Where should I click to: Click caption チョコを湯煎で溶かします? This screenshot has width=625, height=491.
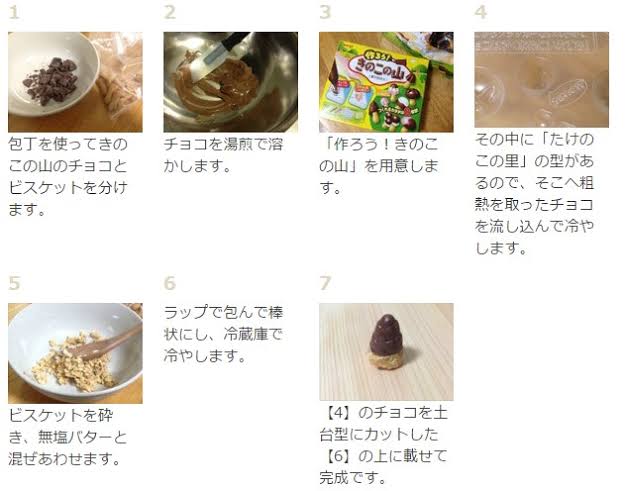pyautogui.click(x=224, y=155)
